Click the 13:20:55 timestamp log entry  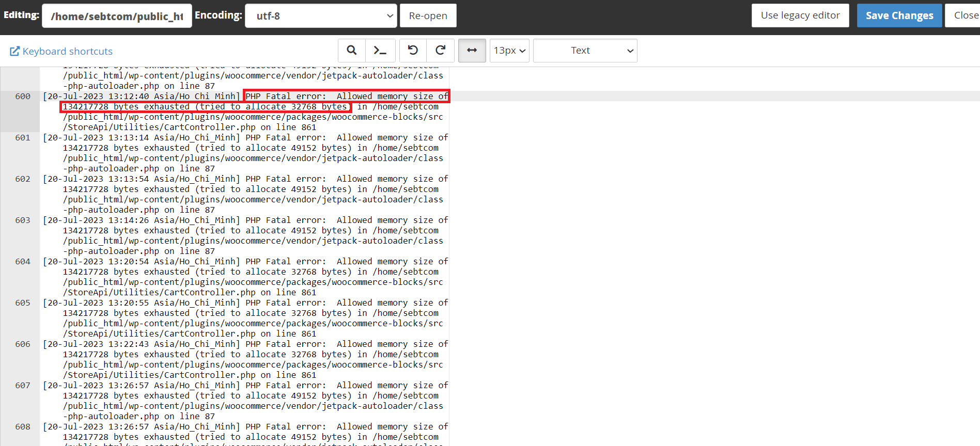tap(246, 318)
